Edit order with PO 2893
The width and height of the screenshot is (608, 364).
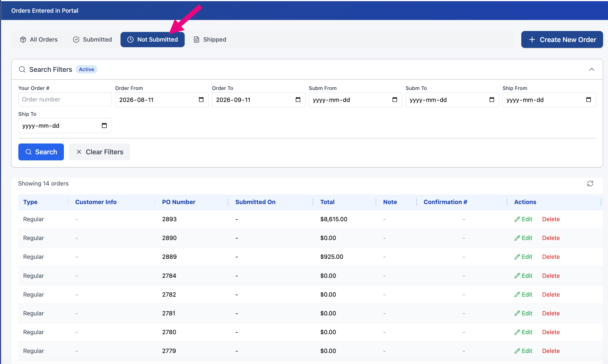tap(523, 219)
